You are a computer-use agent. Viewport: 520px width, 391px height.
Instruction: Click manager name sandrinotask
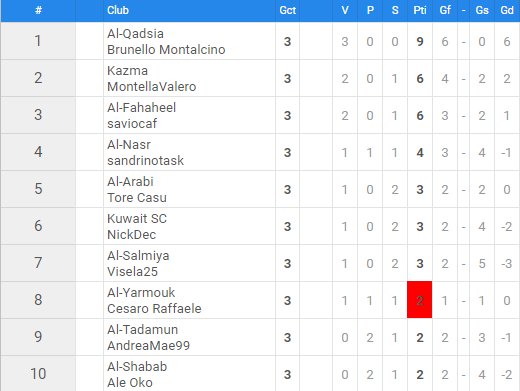(145, 161)
